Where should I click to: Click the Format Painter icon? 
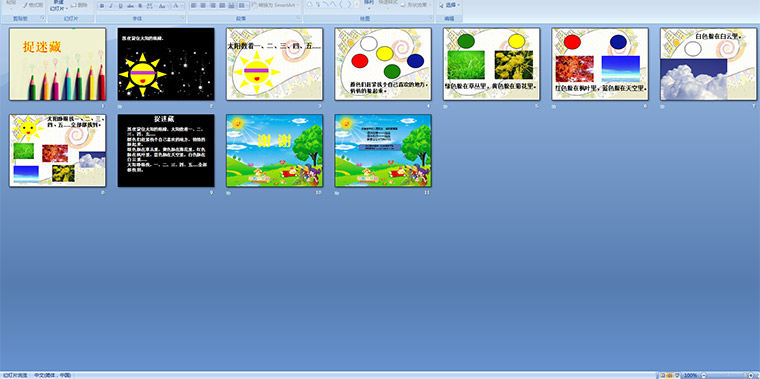point(33,5)
